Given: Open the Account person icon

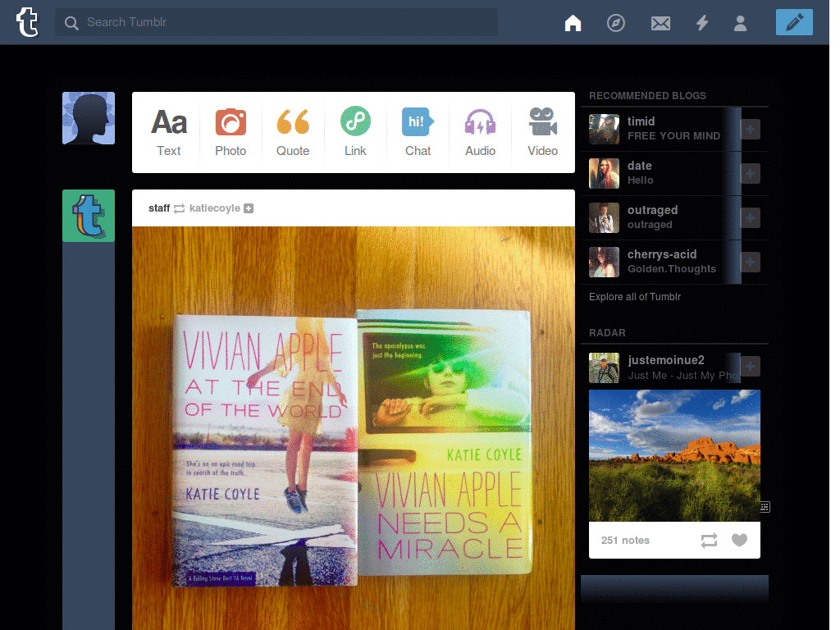Looking at the screenshot, I should (740, 23).
